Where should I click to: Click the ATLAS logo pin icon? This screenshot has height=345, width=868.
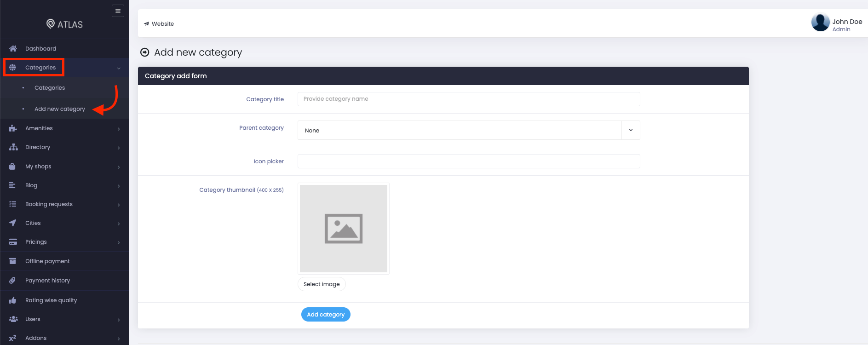pos(51,24)
